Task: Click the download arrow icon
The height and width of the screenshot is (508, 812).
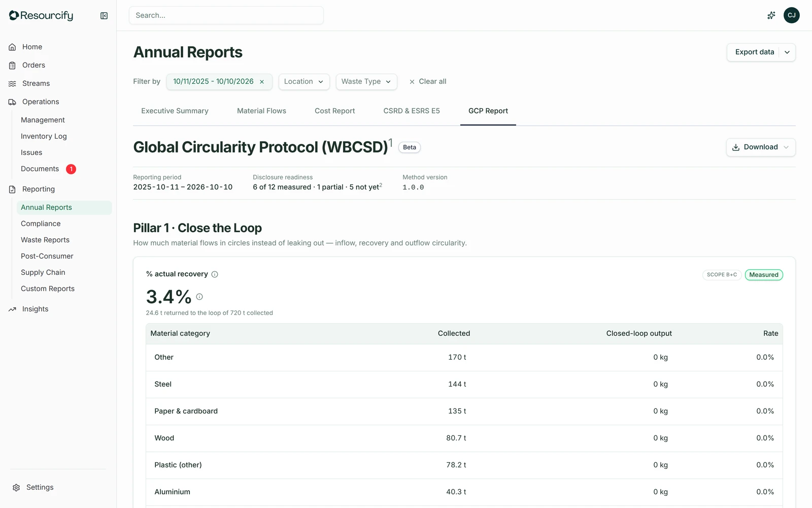Action: pyautogui.click(x=736, y=147)
